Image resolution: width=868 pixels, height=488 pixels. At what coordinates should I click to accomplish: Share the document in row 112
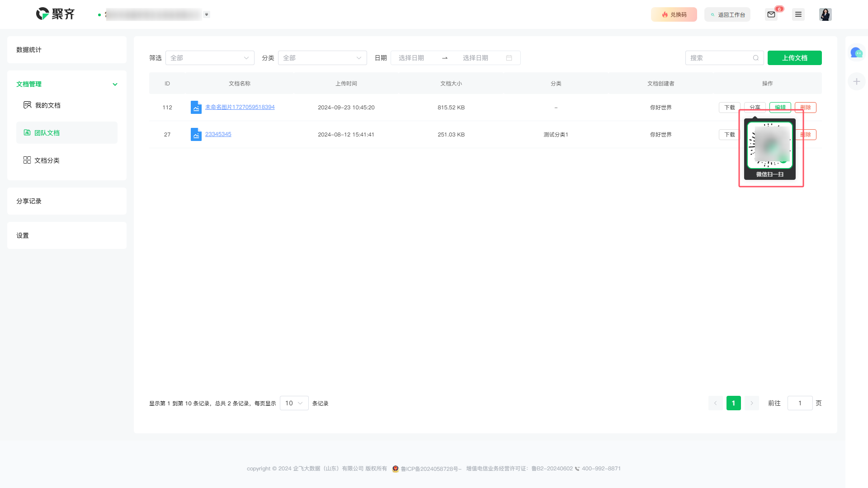tap(755, 108)
